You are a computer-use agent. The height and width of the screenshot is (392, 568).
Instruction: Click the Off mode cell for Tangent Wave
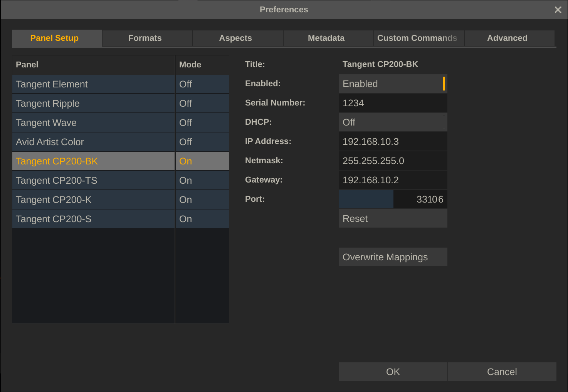[x=202, y=122]
